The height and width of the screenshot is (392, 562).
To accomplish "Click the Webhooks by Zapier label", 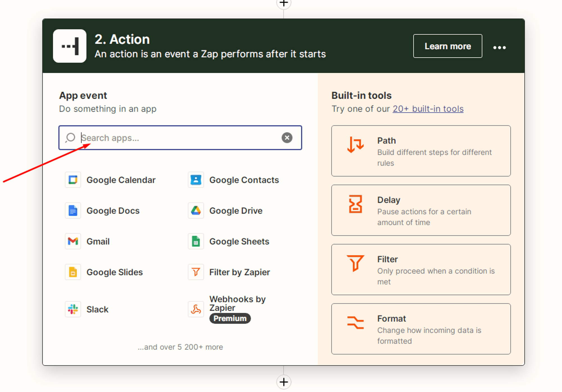I will [x=237, y=303].
